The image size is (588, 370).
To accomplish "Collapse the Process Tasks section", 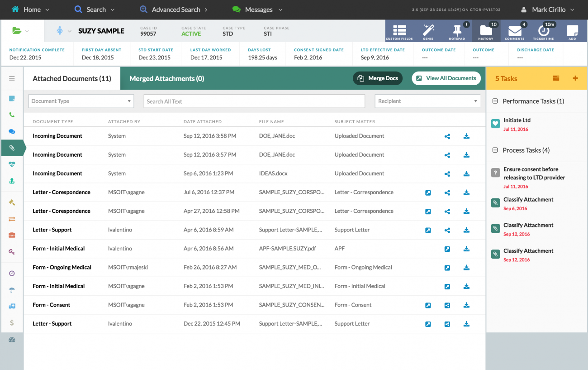I will 495,150.
